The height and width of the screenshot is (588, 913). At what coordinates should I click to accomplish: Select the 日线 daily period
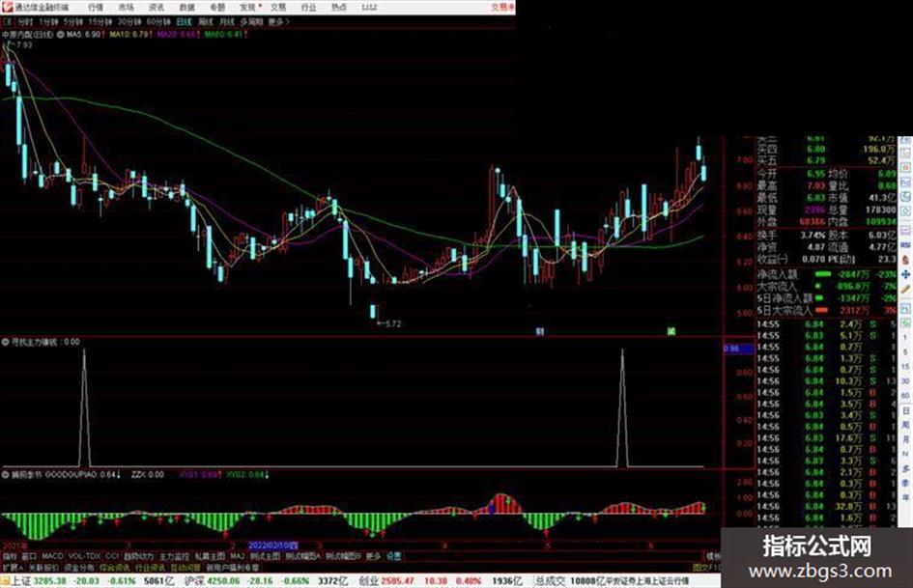tap(184, 21)
